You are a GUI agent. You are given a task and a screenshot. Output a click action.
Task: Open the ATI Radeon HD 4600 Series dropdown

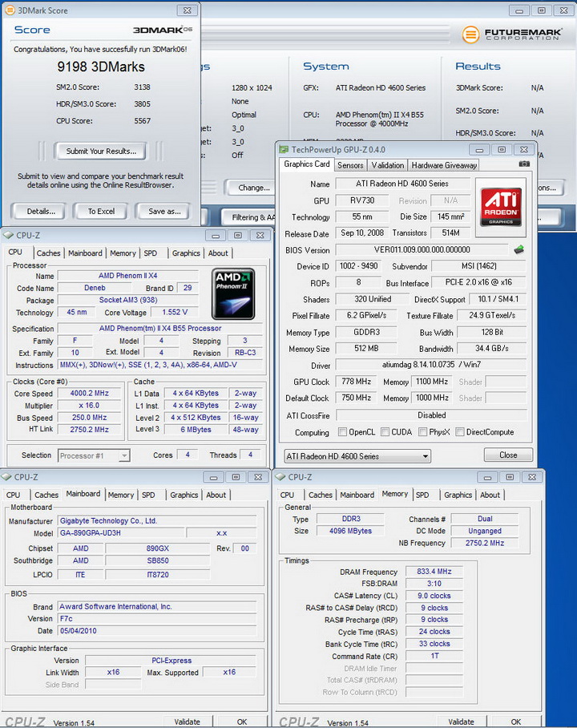357,456
